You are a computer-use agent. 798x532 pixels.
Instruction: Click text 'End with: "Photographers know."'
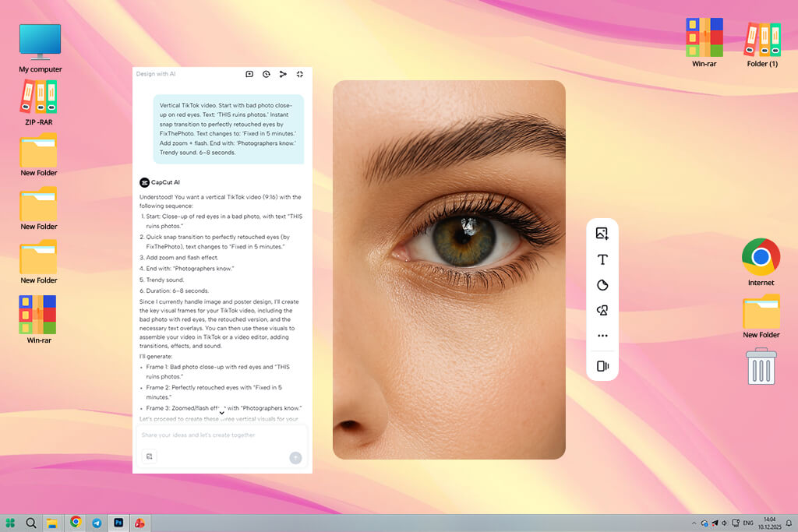190,269
